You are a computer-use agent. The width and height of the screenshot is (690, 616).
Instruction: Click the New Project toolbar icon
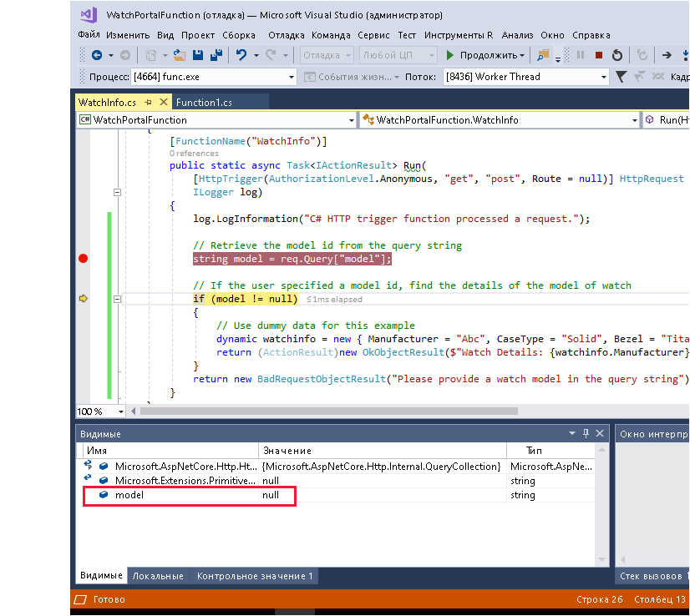point(151,55)
